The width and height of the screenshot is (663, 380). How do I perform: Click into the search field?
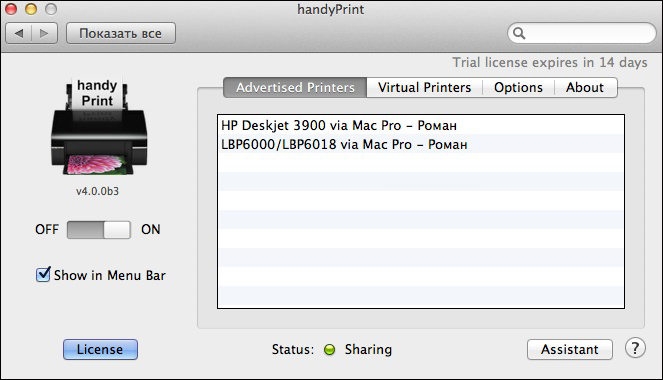(x=581, y=33)
